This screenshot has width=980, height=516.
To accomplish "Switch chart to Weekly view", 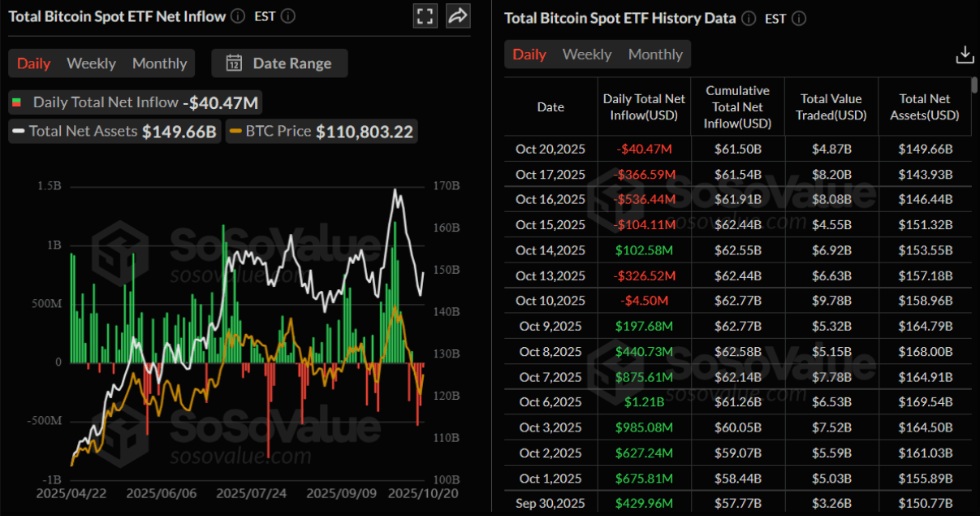I will point(91,63).
